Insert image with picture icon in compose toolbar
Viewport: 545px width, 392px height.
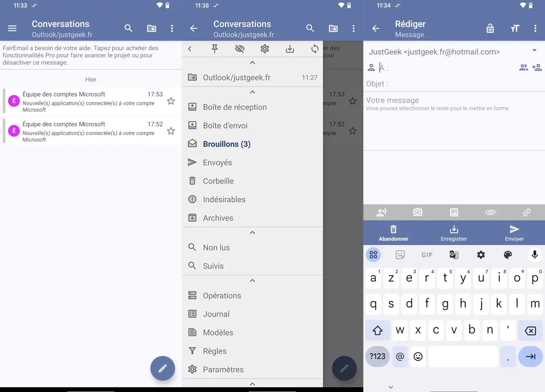(x=454, y=212)
